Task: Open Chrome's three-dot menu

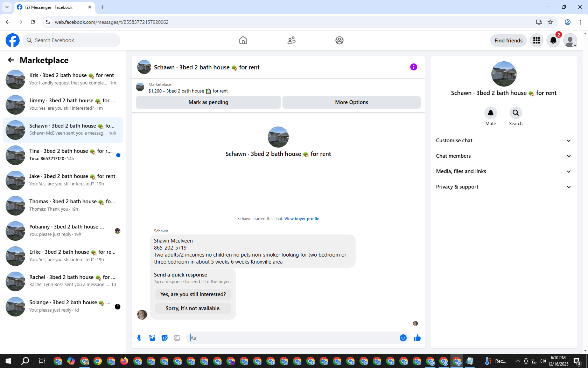Action: coord(580,22)
